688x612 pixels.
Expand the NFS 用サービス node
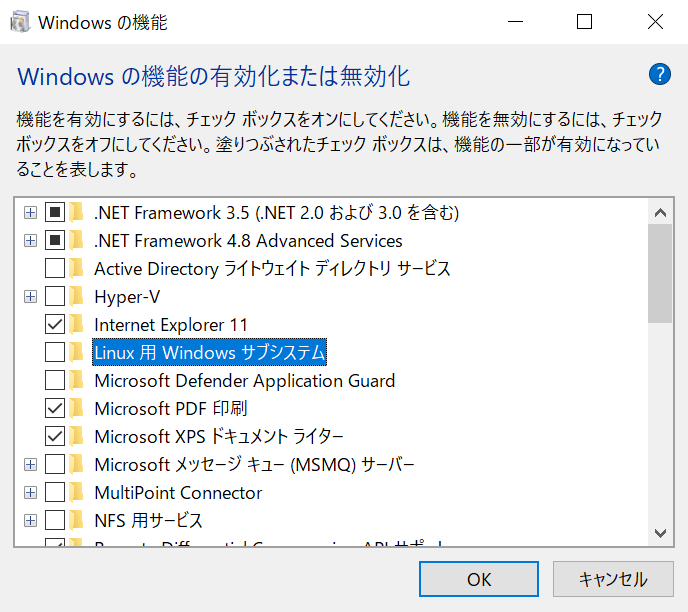click(30, 521)
